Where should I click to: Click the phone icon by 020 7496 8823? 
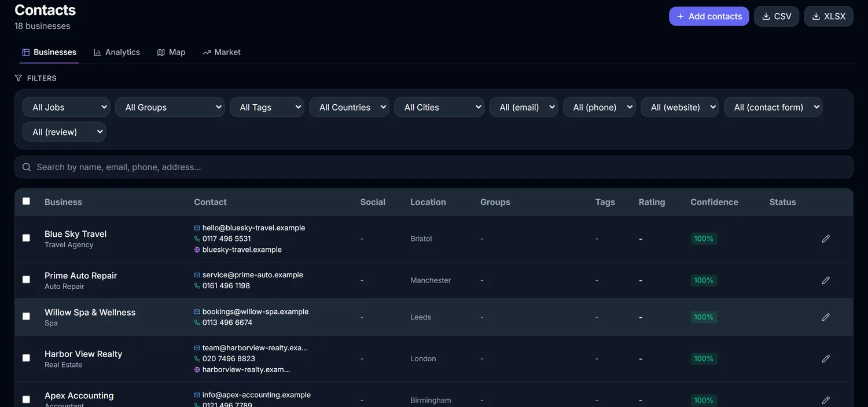pos(197,359)
